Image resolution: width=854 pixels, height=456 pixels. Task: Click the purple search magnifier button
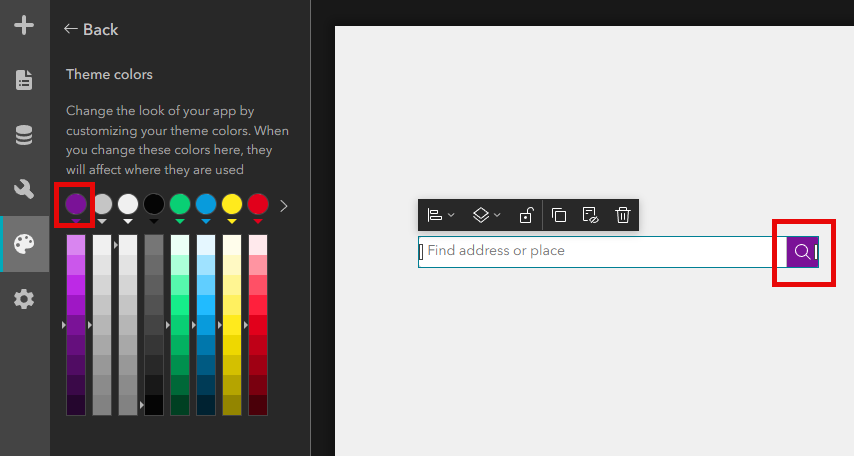pos(802,252)
